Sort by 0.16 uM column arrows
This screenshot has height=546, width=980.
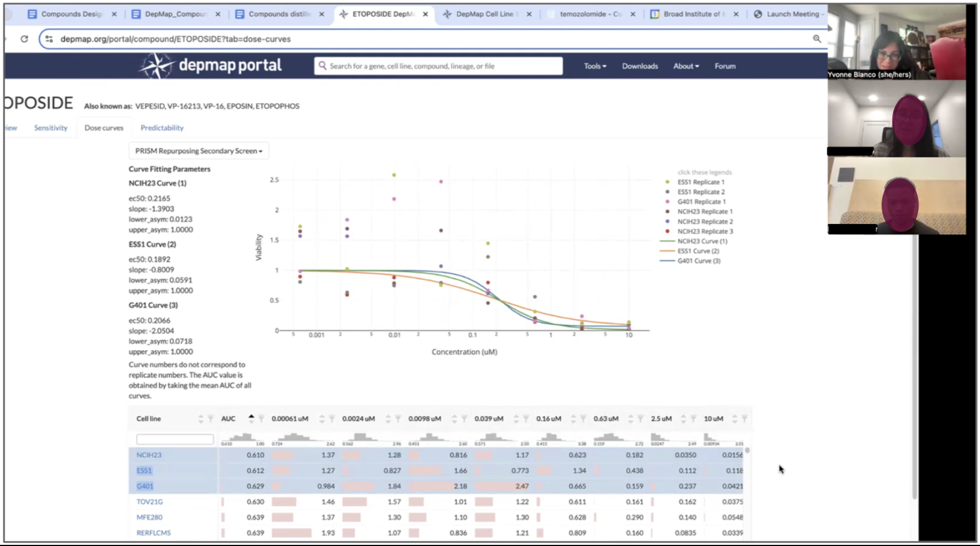tap(573, 419)
